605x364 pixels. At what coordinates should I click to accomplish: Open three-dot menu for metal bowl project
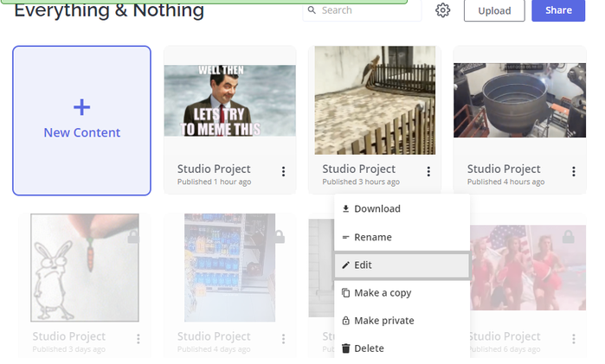tap(574, 171)
